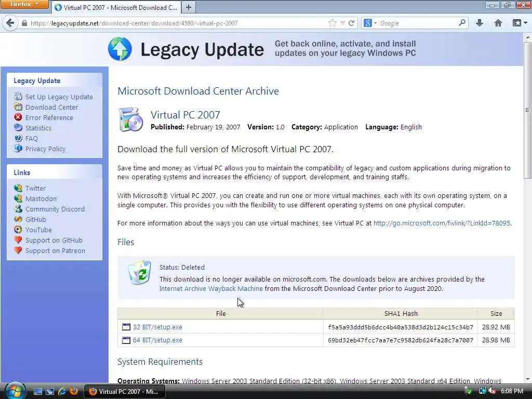Click the Virtual PC 2007 software box icon

coord(130,119)
